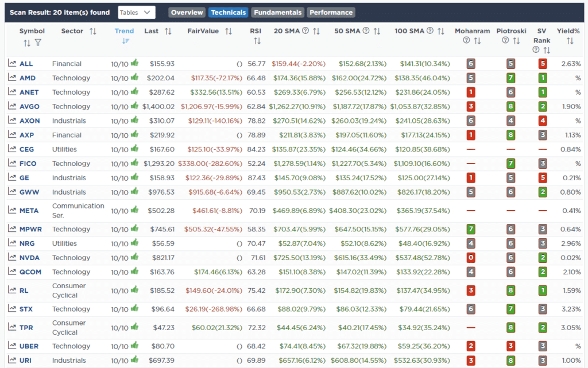Image resolution: width=588 pixels, height=368 pixels.
Task: Select CEG trend rating 10/10
Action: click(x=119, y=149)
